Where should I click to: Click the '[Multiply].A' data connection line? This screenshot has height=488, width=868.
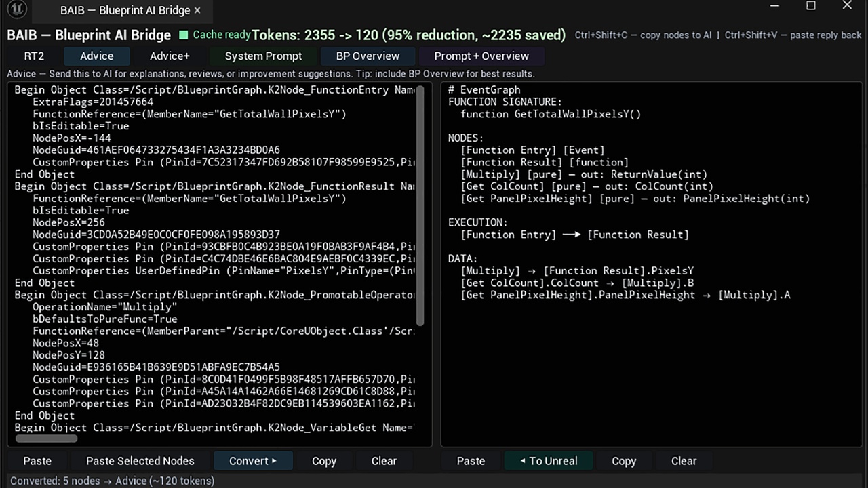click(625, 295)
